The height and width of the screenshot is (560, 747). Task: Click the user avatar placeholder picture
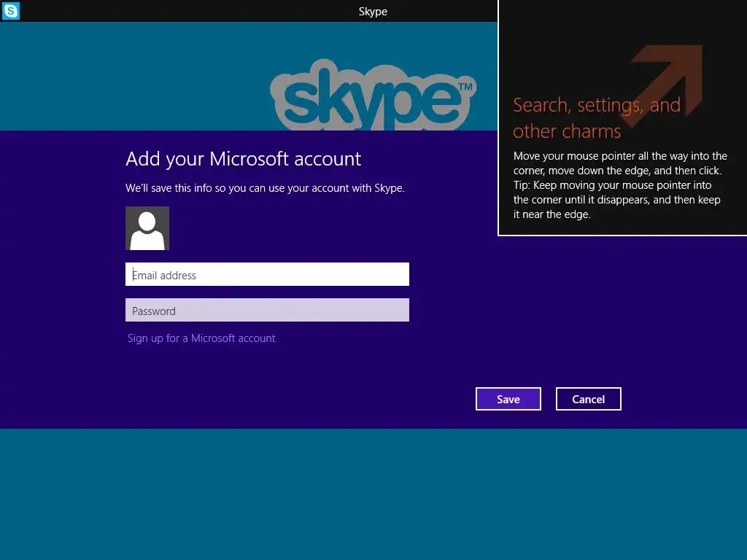[147, 228]
